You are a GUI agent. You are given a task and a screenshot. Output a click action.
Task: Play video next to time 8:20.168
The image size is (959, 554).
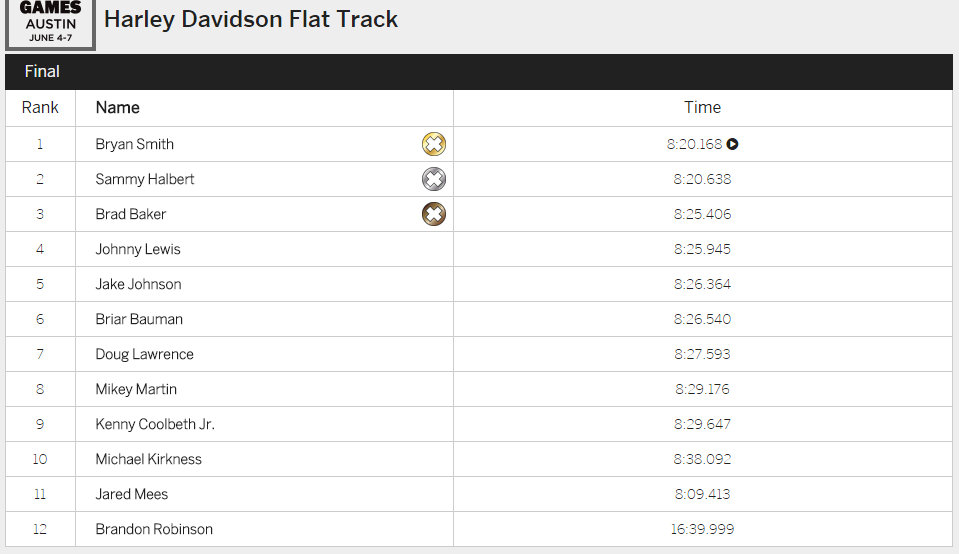click(733, 144)
